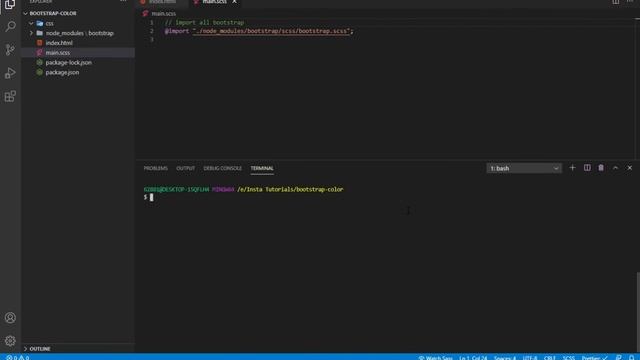Open the Extensions view
The width and height of the screenshot is (640, 360).
click(10, 96)
